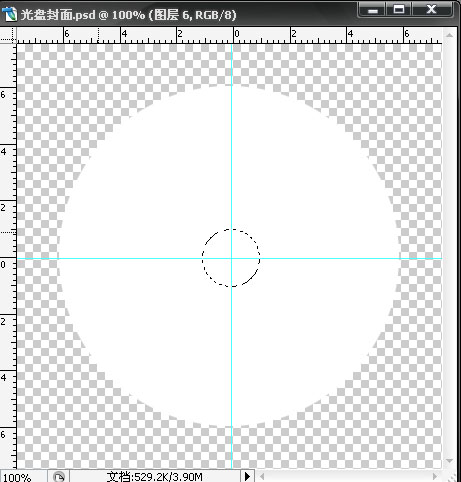Click the horizontal scrollbar left arrow

click(262, 477)
